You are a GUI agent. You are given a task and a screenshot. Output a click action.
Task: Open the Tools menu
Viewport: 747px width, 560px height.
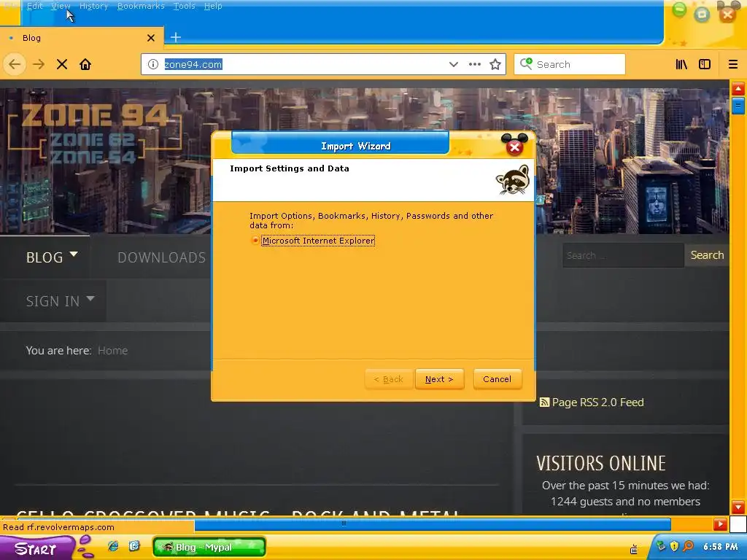(x=185, y=6)
